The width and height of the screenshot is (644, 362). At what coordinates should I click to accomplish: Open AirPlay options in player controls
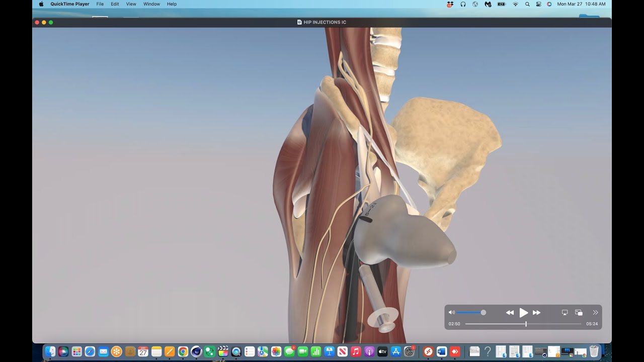click(x=565, y=313)
